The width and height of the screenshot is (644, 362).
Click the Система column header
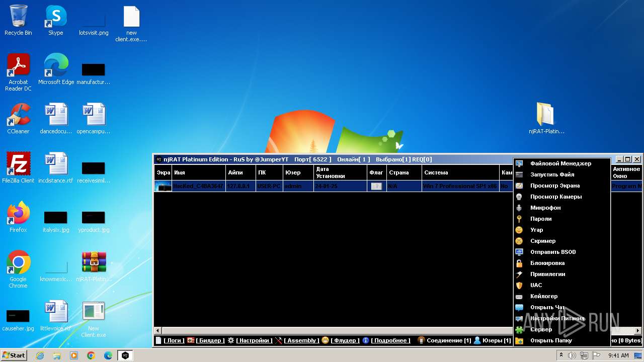(460, 172)
